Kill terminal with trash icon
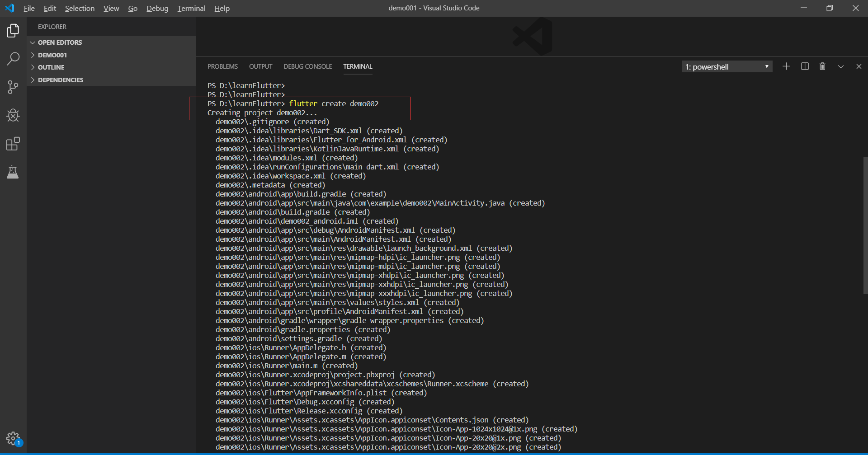 point(822,66)
